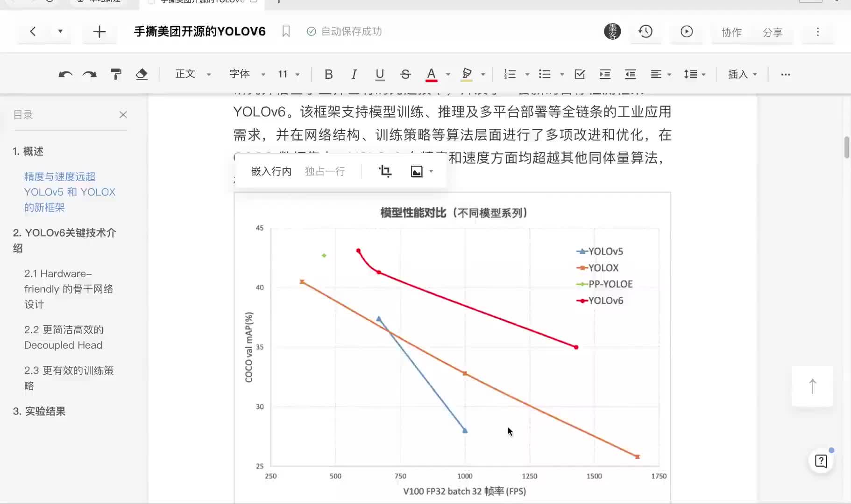
Task: Insert a bulleted list
Action: tap(545, 74)
